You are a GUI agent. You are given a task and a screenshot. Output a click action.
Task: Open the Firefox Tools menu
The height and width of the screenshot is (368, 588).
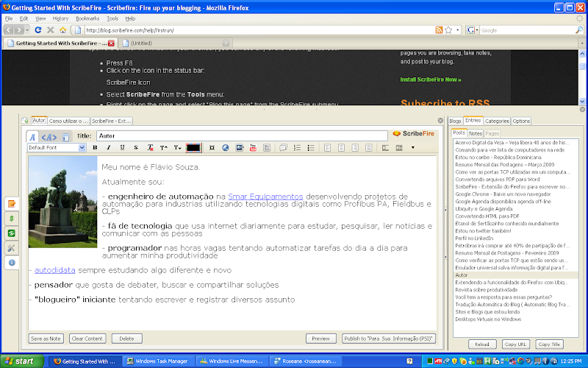point(112,18)
